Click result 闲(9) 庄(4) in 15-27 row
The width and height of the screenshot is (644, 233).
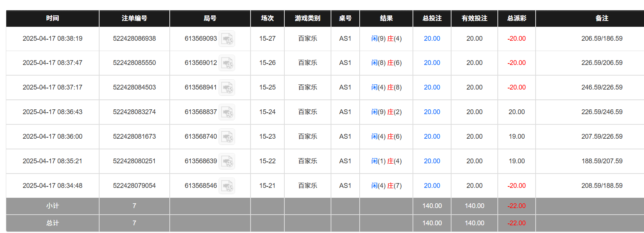pos(386,39)
